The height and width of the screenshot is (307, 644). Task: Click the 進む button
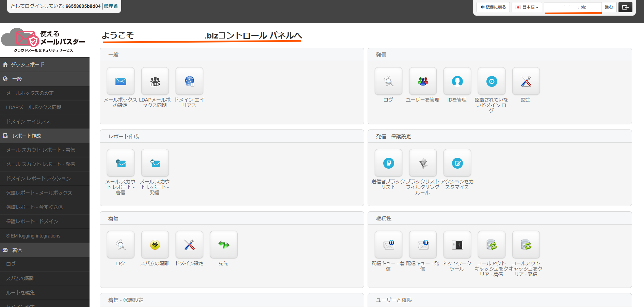pyautogui.click(x=609, y=7)
